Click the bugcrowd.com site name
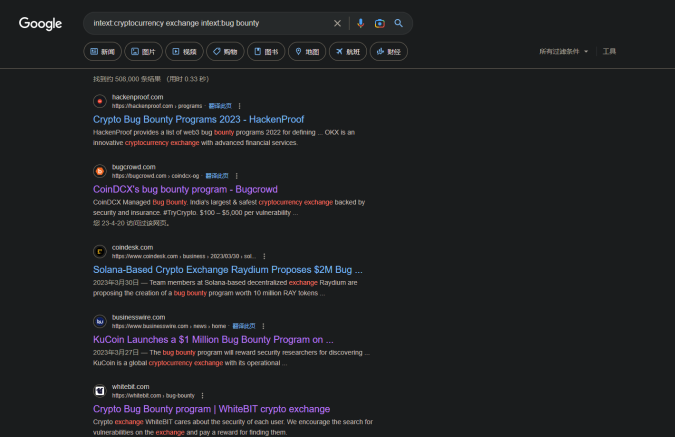 (133, 167)
